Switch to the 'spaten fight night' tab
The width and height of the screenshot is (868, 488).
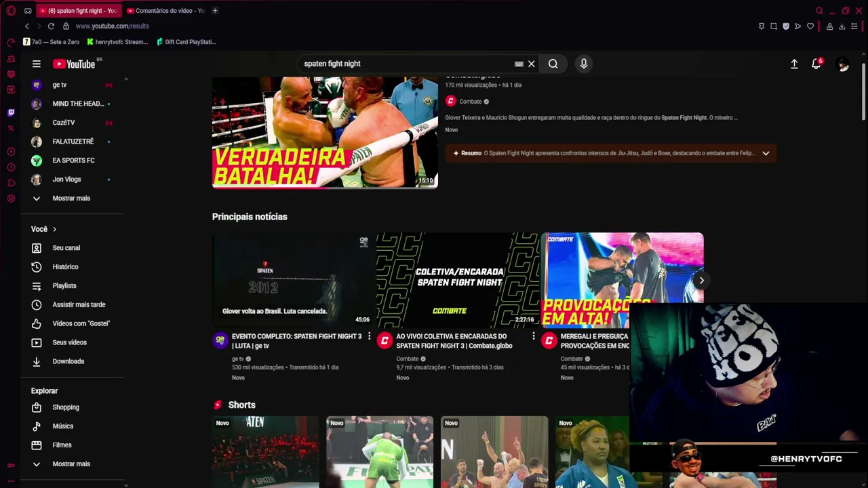[78, 11]
